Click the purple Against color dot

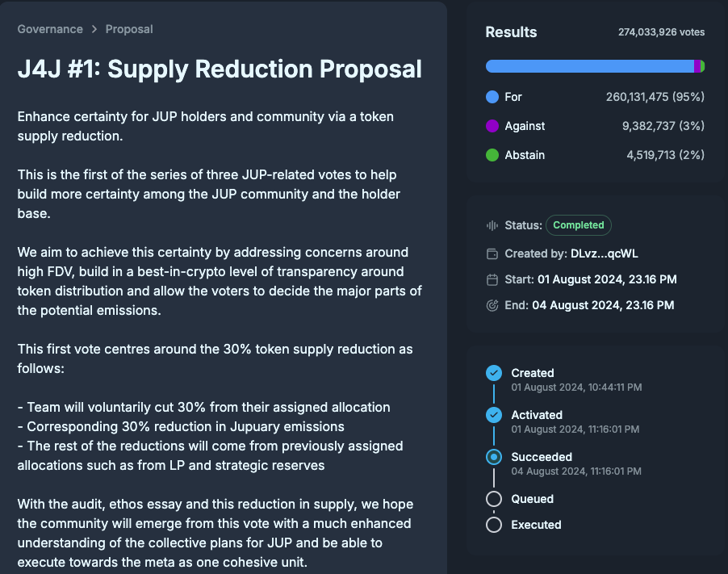(x=492, y=126)
